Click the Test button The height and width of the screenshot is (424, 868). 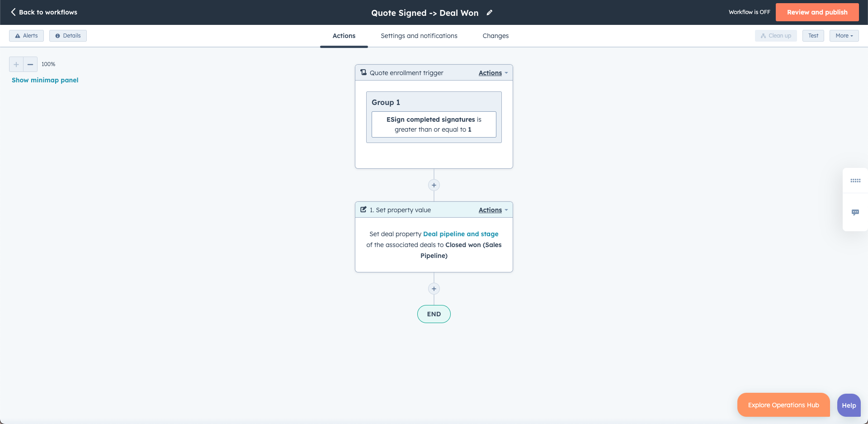(813, 36)
